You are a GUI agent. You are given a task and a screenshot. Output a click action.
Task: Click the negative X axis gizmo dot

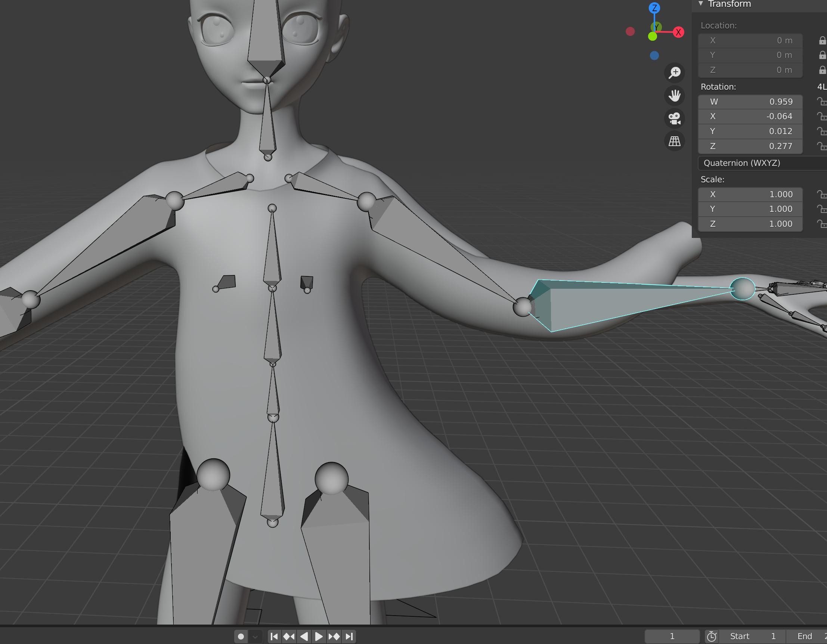(630, 31)
